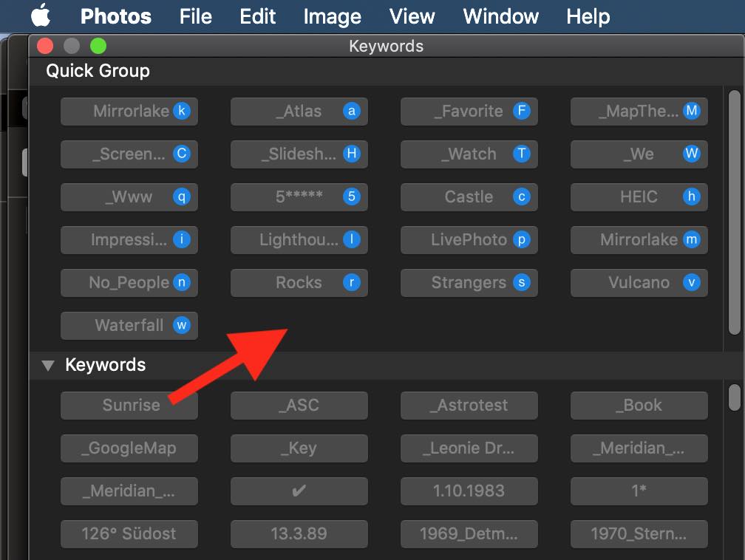Select the 1.10.1983 keyword
Viewport: 745px width, 560px height.
click(x=469, y=491)
